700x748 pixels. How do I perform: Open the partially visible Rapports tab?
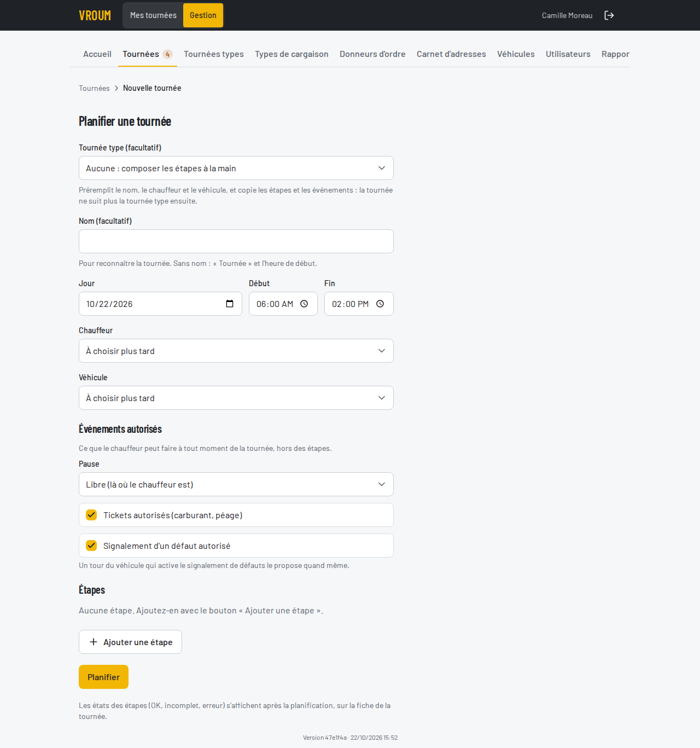tap(615, 54)
